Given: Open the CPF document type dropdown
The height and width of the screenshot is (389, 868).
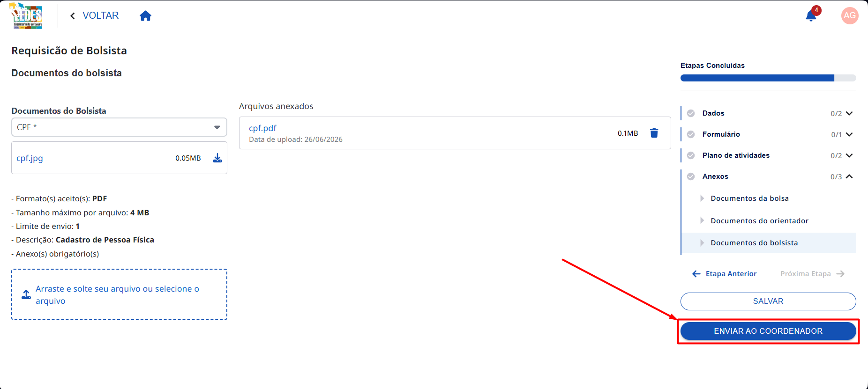Looking at the screenshot, I should click(x=119, y=127).
